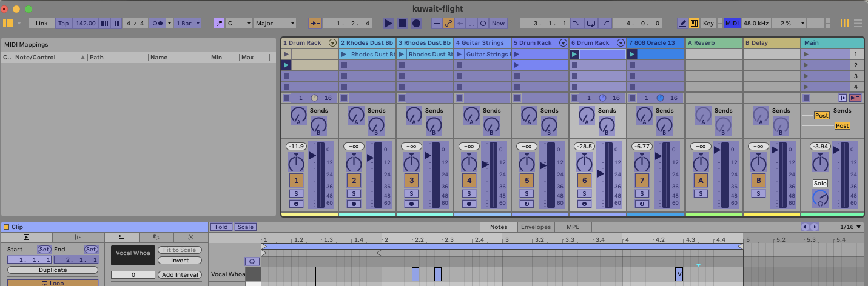The image size is (868, 286).
Task: Enable the Draw Mode pencil icon
Action: [x=682, y=23]
